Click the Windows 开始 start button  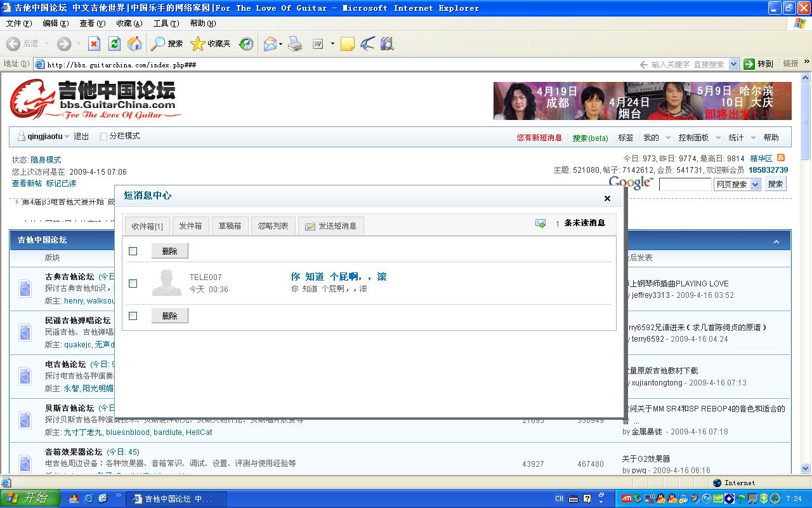[x=30, y=498]
